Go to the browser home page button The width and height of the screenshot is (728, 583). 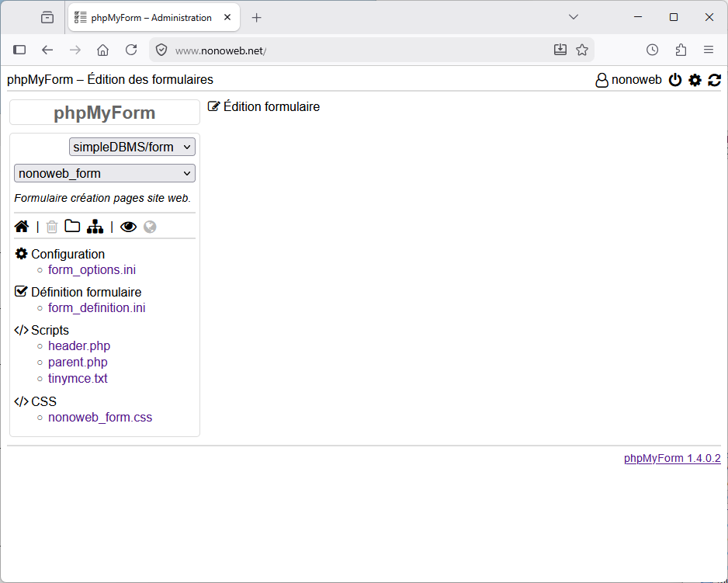click(103, 50)
